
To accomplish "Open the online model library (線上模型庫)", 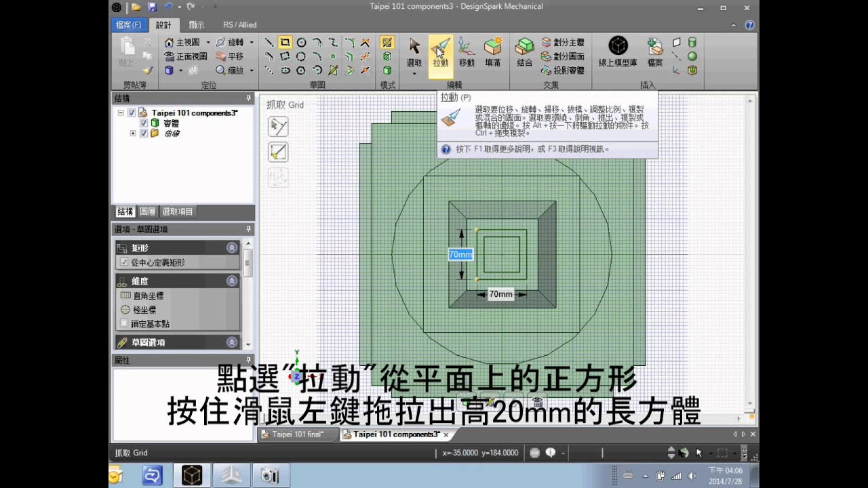I will [x=618, y=53].
